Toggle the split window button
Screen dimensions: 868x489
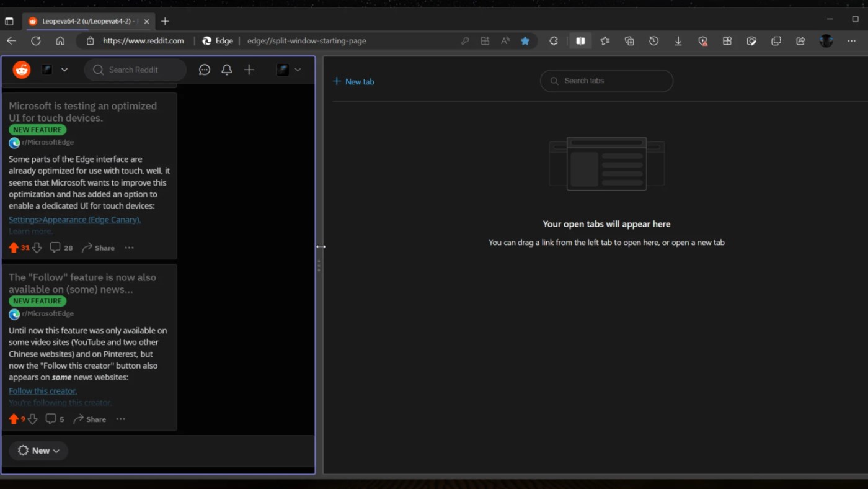tap(580, 41)
